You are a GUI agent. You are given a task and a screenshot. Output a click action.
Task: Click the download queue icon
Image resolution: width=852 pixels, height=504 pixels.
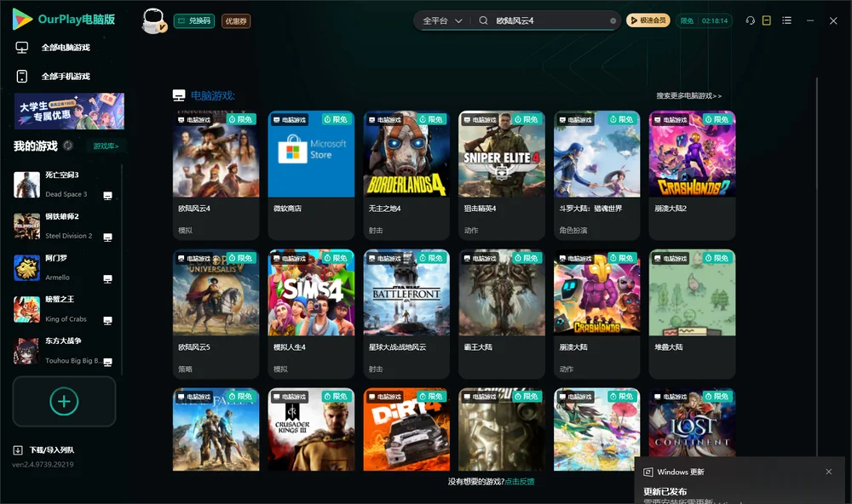pos(18,450)
